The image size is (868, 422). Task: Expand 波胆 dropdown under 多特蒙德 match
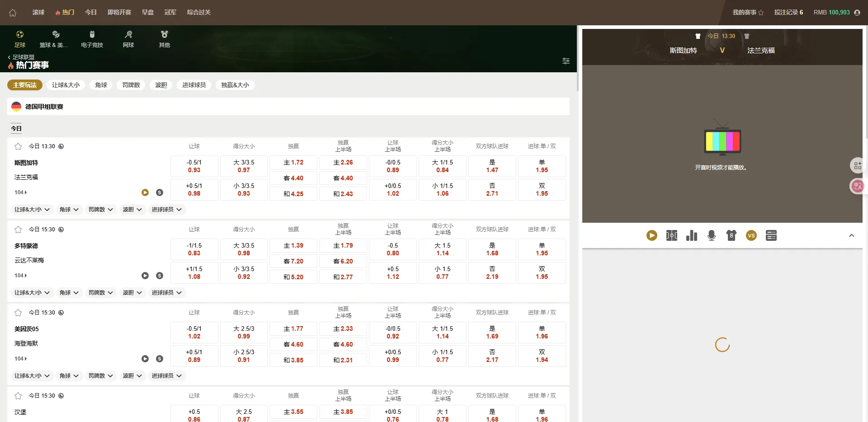[132, 293]
